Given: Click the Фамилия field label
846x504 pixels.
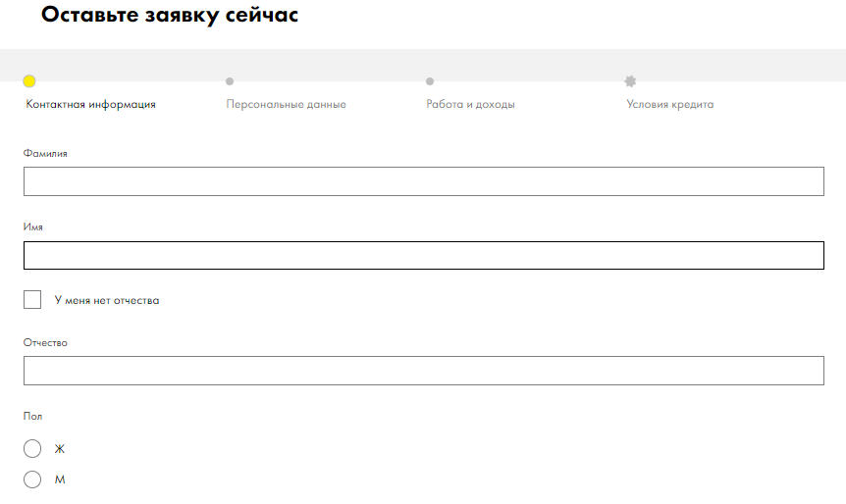Looking at the screenshot, I should (x=45, y=153).
